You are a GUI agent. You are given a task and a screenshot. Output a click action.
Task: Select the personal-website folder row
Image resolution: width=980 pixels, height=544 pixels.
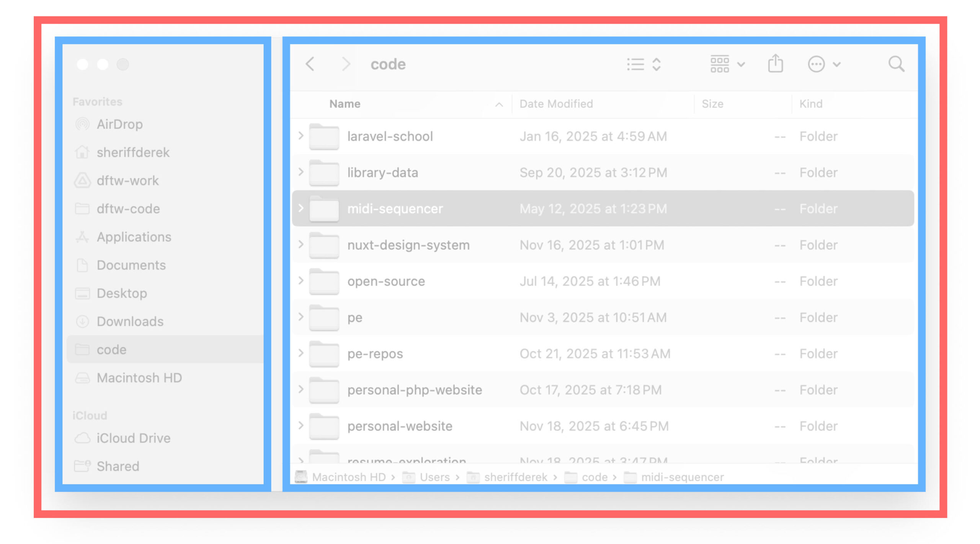[400, 426]
